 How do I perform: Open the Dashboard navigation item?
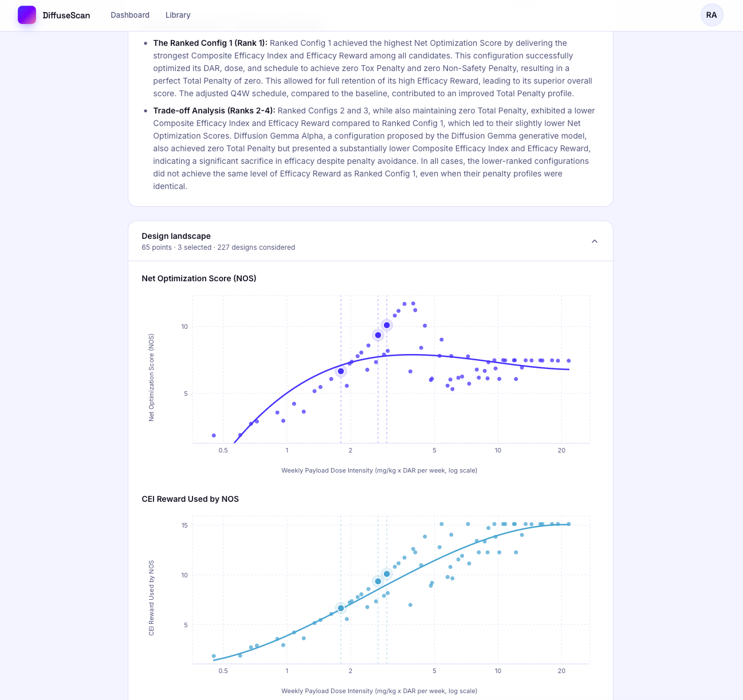pos(130,15)
